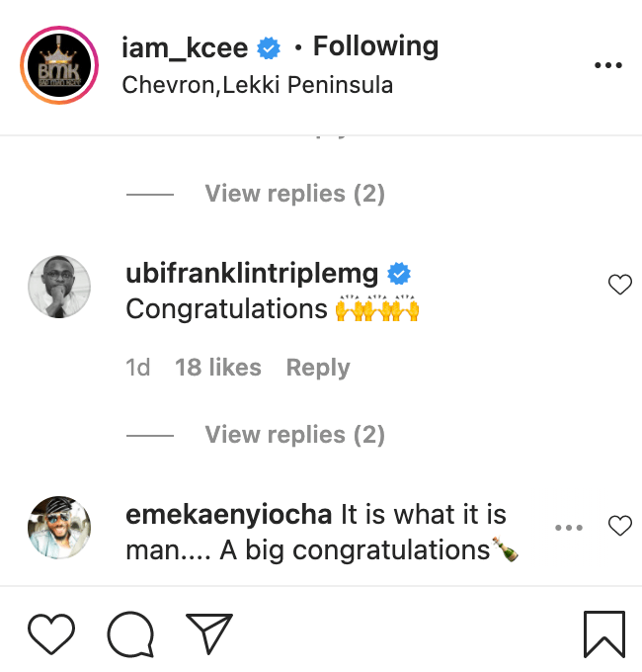The image size is (642, 672).
Task: Share the post via paper plane icon
Action: pyautogui.click(x=208, y=633)
